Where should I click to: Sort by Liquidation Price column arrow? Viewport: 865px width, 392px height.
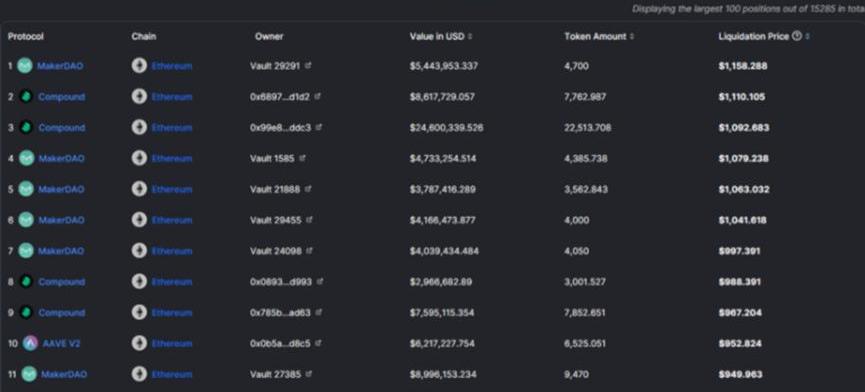click(807, 36)
